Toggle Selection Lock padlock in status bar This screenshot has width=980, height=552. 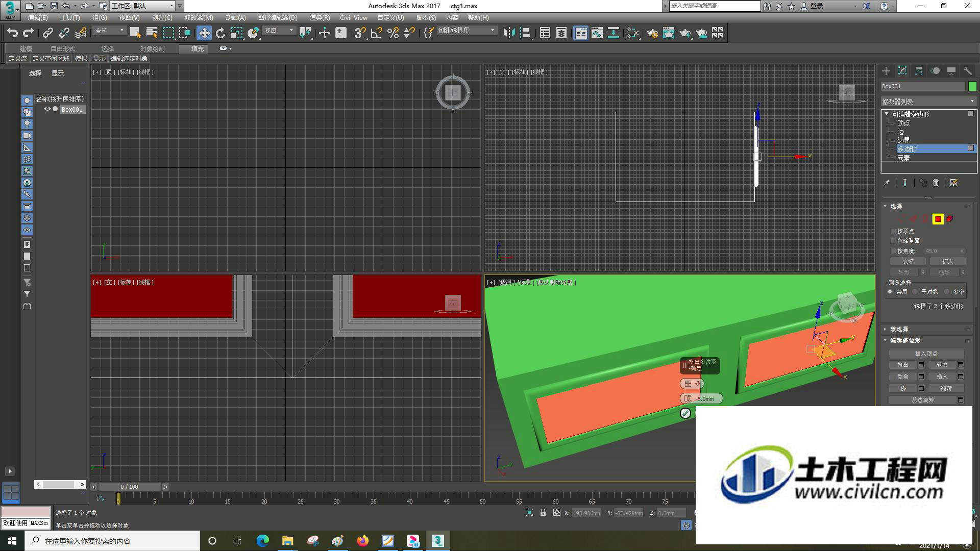tap(543, 513)
